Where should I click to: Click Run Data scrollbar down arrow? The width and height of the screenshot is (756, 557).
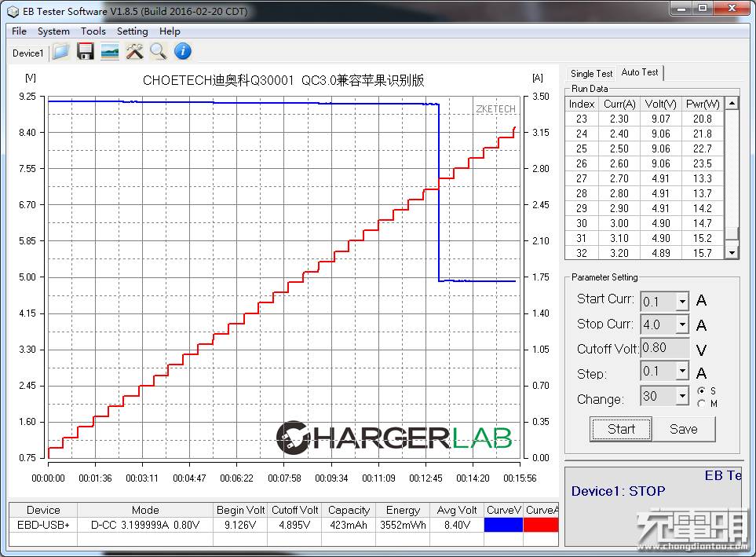pyautogui.click(x=732, y=252)
